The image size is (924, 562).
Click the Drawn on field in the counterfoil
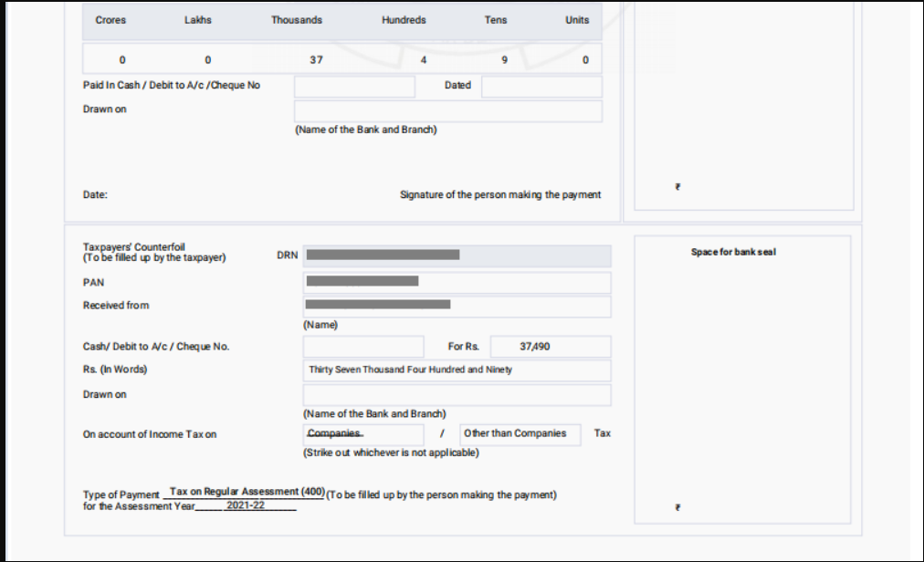pyautogui.click(x=457, y=395)
